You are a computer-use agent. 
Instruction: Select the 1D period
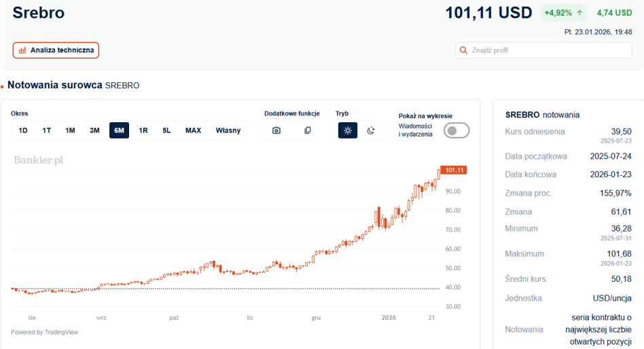coord(23,130)
